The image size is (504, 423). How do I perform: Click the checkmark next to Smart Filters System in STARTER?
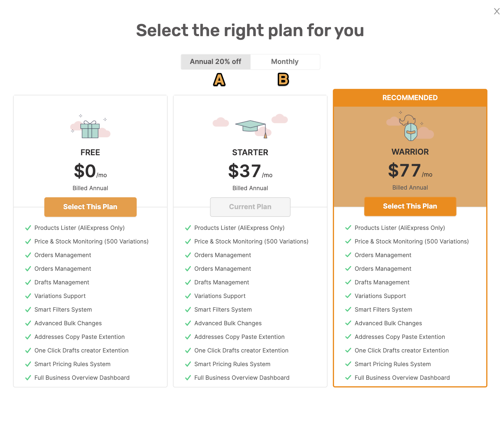point(188,310)
